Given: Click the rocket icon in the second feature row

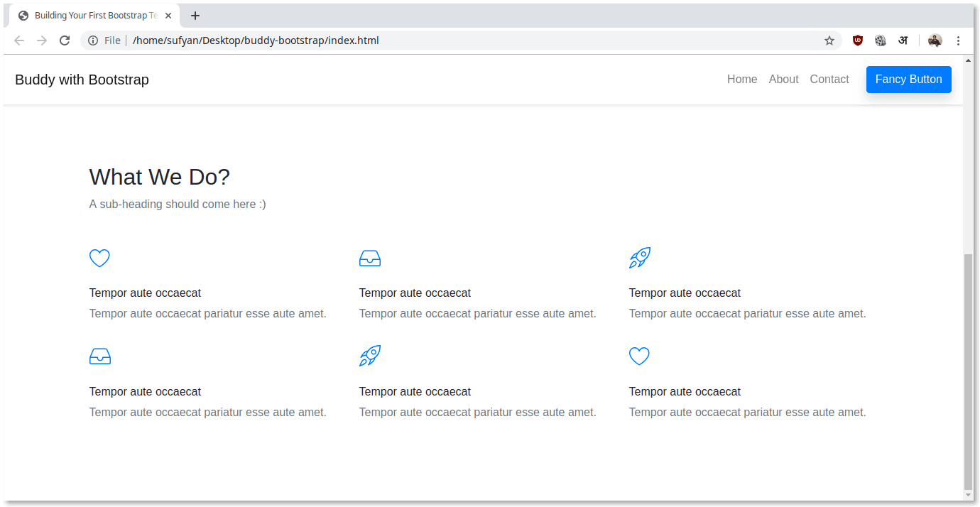Looking at the screenshot, I should pyautogui.click(x=370, y=356).
